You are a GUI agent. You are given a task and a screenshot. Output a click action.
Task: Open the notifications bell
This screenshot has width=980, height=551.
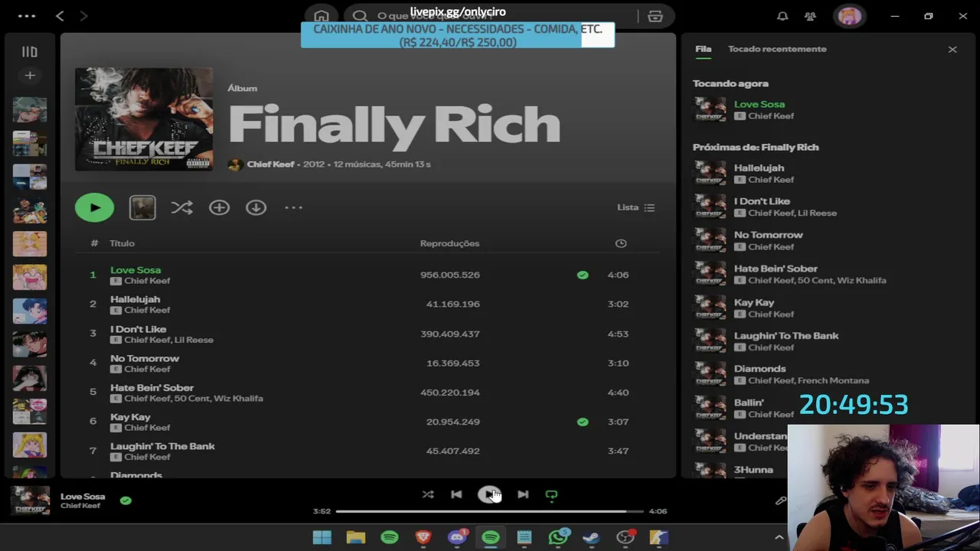[x=782, y=16]
